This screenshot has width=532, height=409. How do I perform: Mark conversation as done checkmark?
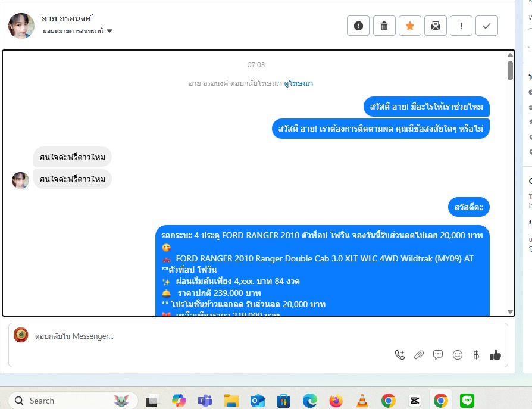click(x=487, y=26)
